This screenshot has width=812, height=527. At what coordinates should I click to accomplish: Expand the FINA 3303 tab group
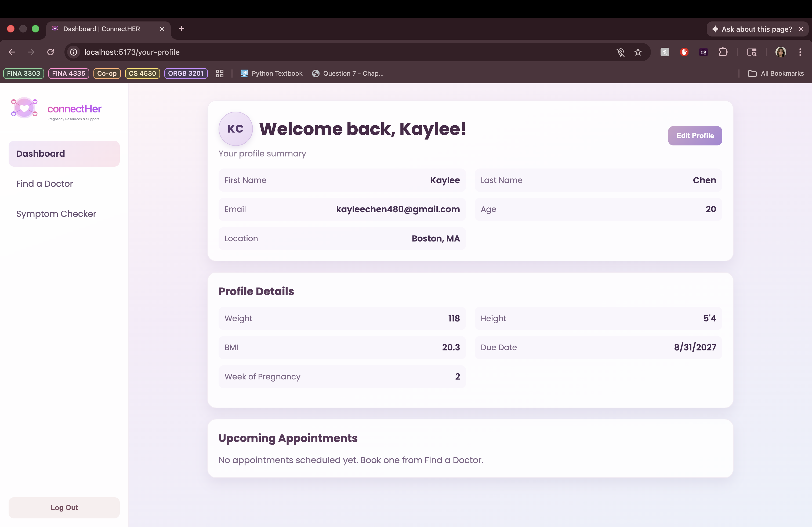(x=24, y=73)
